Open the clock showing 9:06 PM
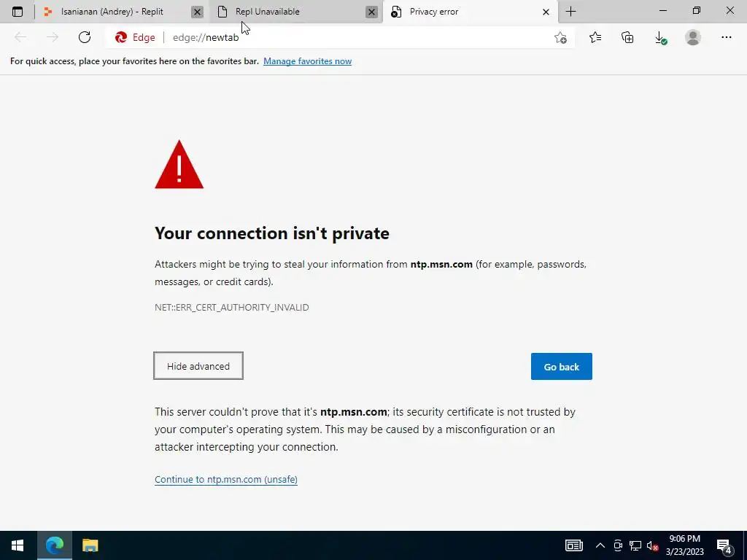The width and height of the screenshot is (747, 560). click(x=684, y=545)
